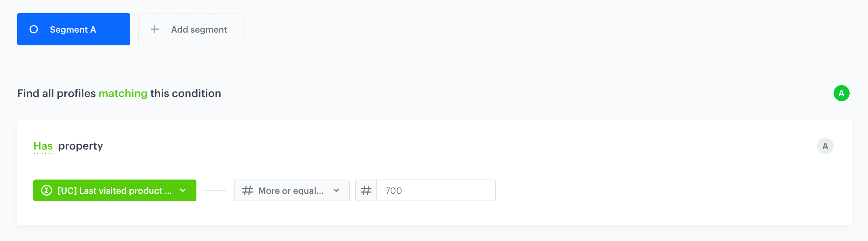Click the hash icon in the operator dropdown
Viewport: 868px width, 241px height.
click(x=247, y=190)
